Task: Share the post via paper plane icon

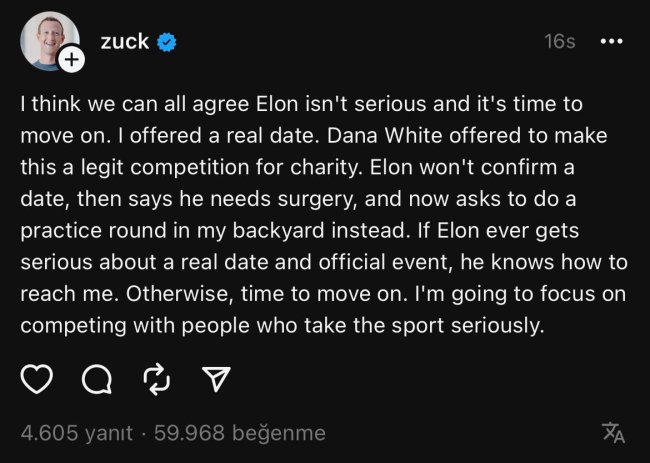Action: click(x=216, y=378)
